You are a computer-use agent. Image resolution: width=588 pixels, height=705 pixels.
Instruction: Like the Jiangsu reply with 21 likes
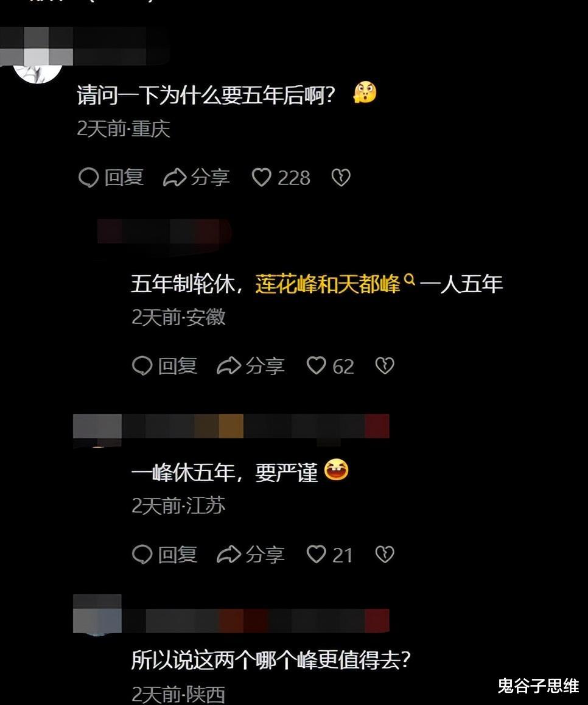click(x=316, y=554)
